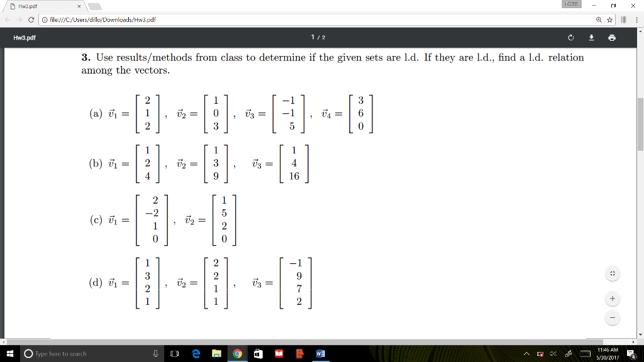The image size is (644, 362).
Task: Switch to the Hw3.pdf browser tab
Action: (x=38, y=6)
